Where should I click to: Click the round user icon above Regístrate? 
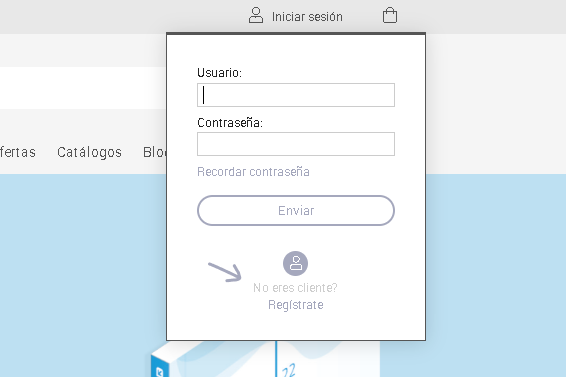coord(295,263)
